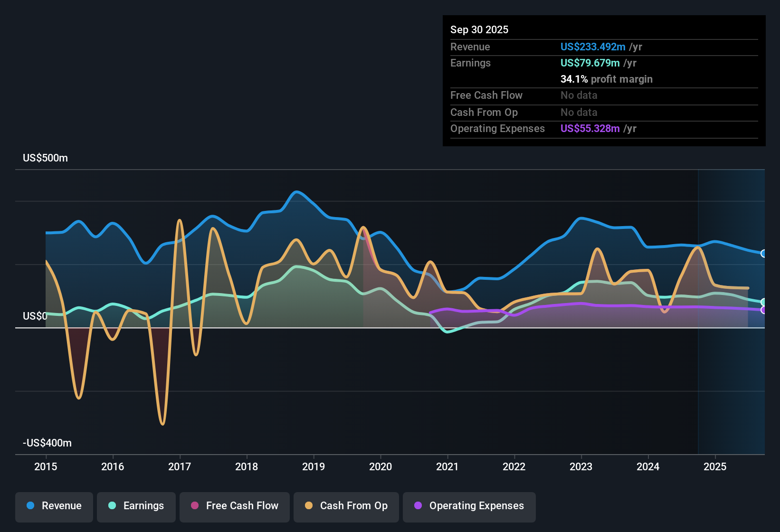The image size is (780, 532).
Task: Select the 2020 x-axis label
Action: pyautogui.click(x=380, y=467)
